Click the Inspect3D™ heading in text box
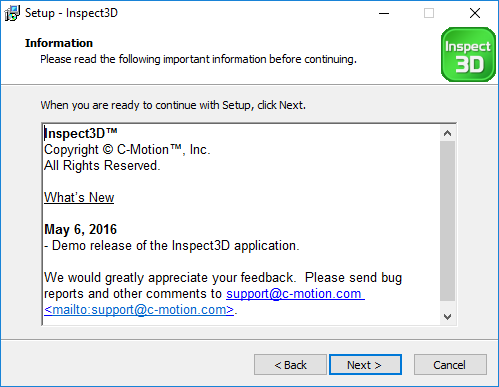The height and width of the screenshot is (387, 499). (81, 133)
